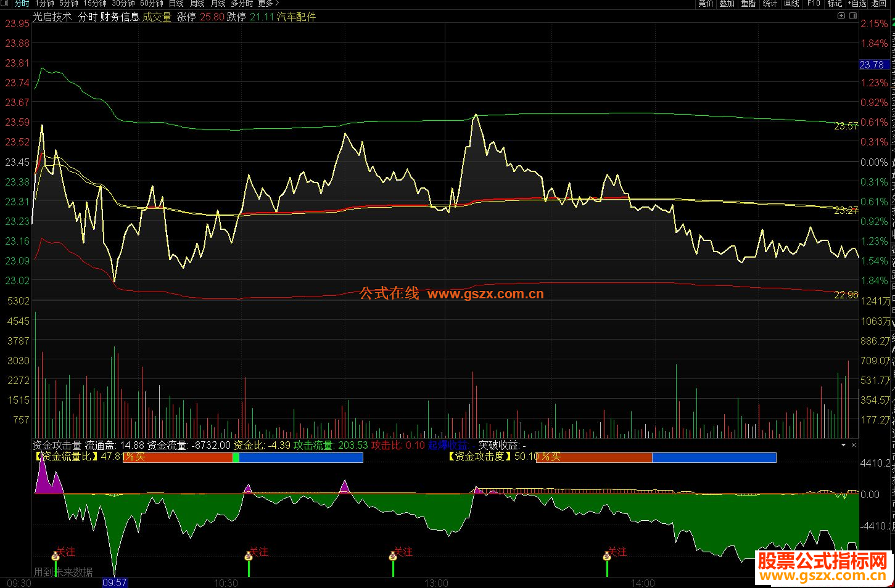Click the 攻击流量: 203.53 value
The width and height of the screenshot is (895, 588).
pyautogui.click(x=331, y=445)
